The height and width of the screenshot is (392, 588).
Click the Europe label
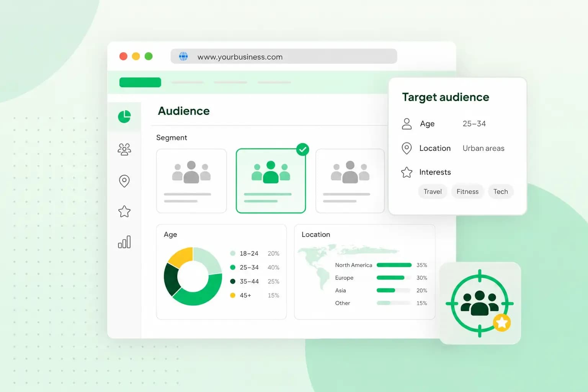(x=344, y=278)
